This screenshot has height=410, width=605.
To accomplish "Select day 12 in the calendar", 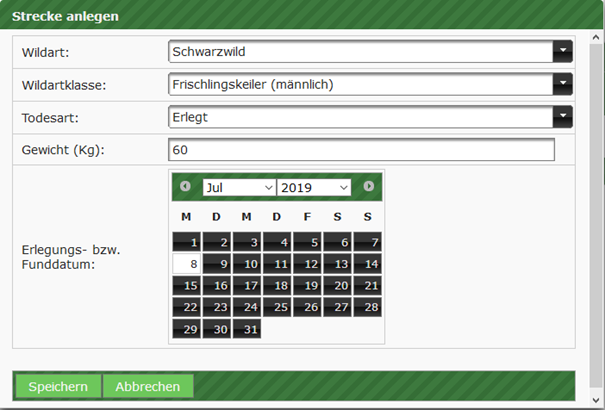I will pos(307,264).
